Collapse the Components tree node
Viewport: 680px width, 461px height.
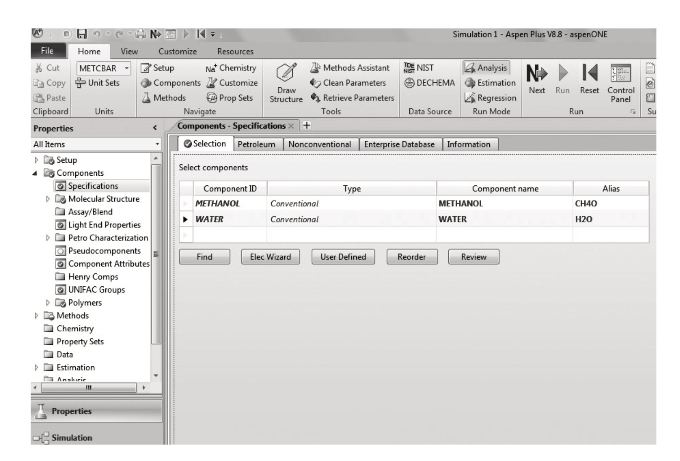click(35, 173)
